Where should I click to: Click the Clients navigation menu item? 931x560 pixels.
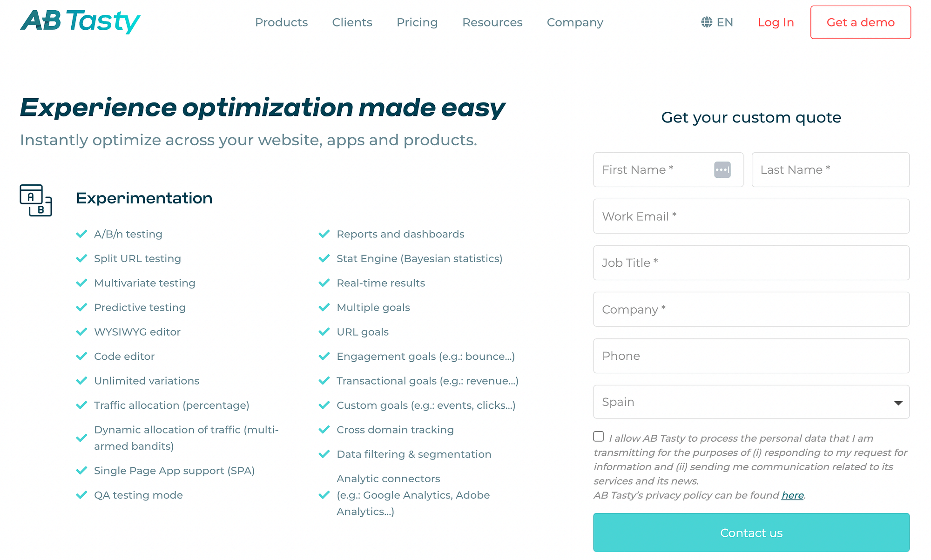pos(352,22)
